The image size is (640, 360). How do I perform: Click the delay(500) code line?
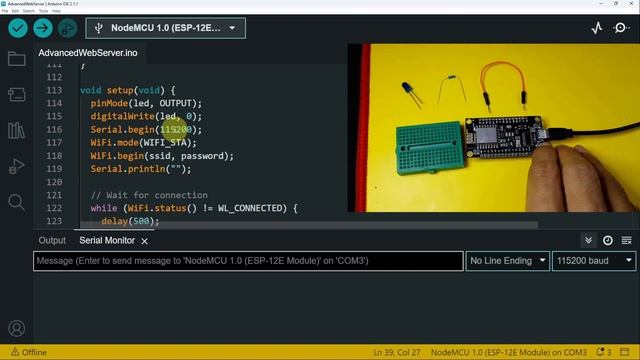[x=130, y=221]
